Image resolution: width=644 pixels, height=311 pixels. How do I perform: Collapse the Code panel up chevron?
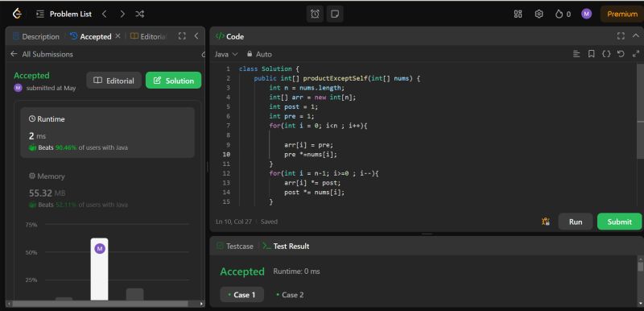(x=636, y=36)
